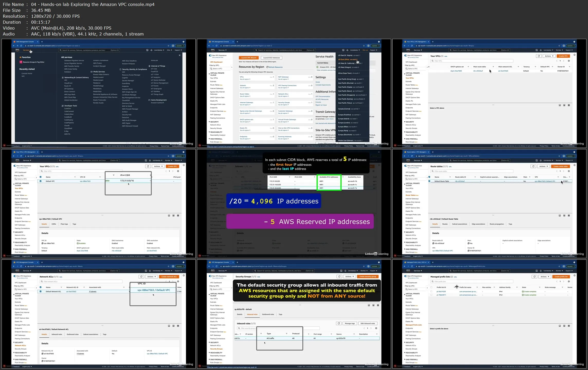Copy icon beside rtb-c455dcaf in Route tables details
Image resolution: width=588 pixels, height=370 pixels.
coord(433,243)
